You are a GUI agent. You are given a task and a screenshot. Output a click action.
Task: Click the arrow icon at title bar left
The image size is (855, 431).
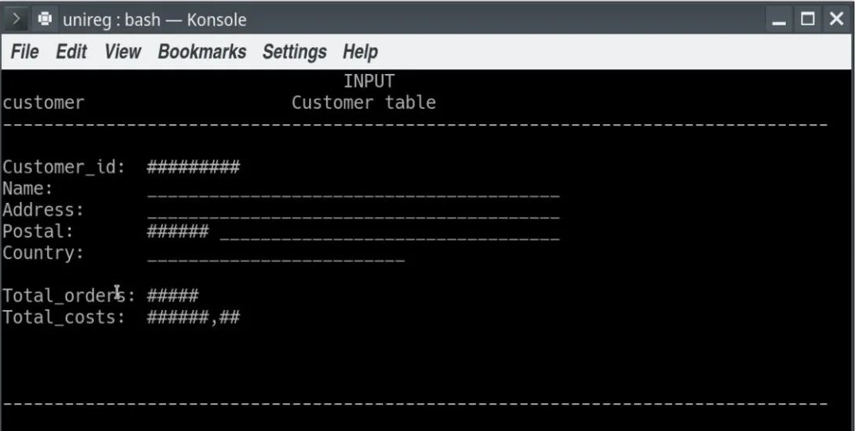[x=16, y=20]
